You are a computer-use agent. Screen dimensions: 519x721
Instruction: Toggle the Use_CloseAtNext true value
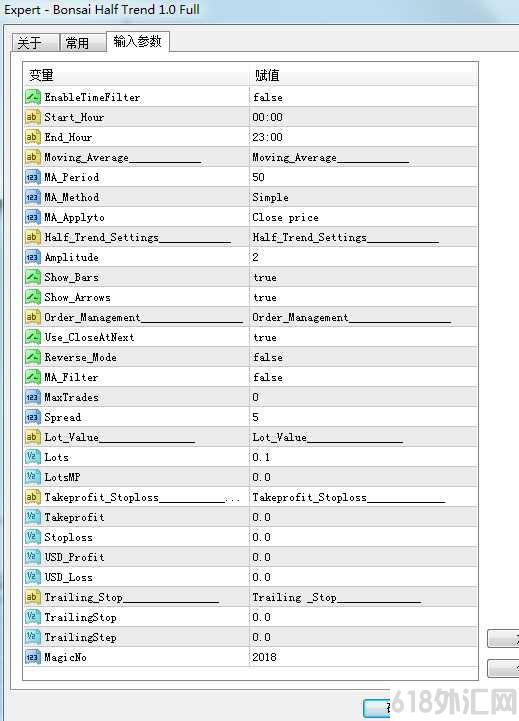point(363,337)
